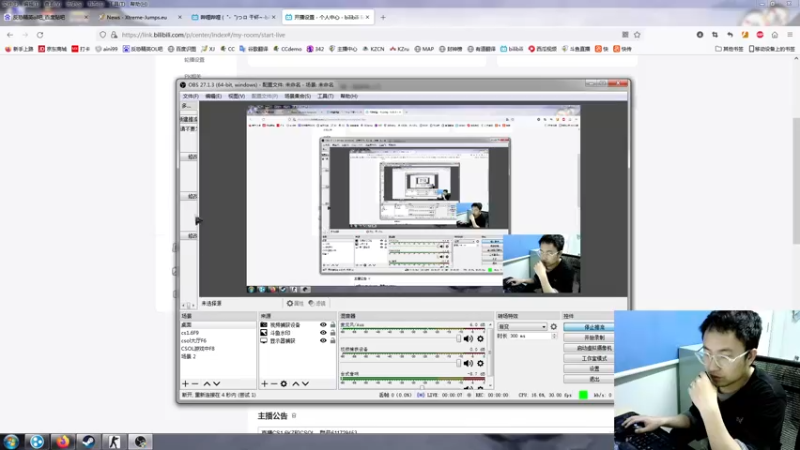Switch to OBS from the taskbar
The width and height of the screenshot is (800, 450).
click(141, 442)
